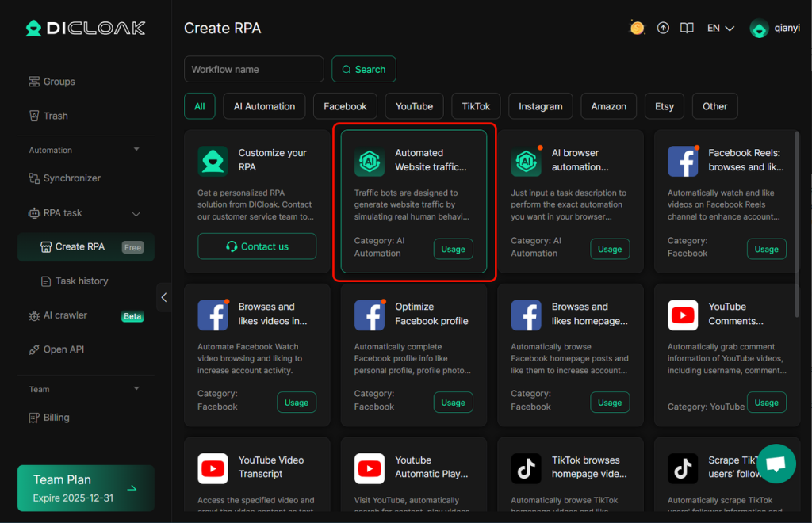The height and width of the screenshot is (523, 812).
Task: Focus the Workflow name input
Action: 254,69
